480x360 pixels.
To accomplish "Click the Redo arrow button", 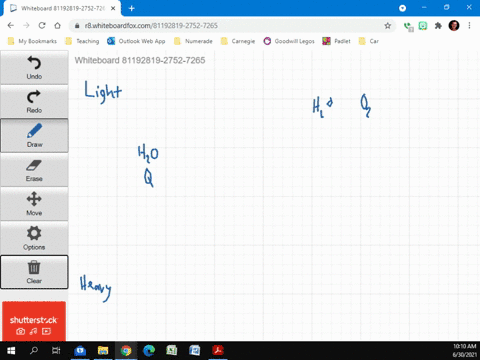I will 34,102.
